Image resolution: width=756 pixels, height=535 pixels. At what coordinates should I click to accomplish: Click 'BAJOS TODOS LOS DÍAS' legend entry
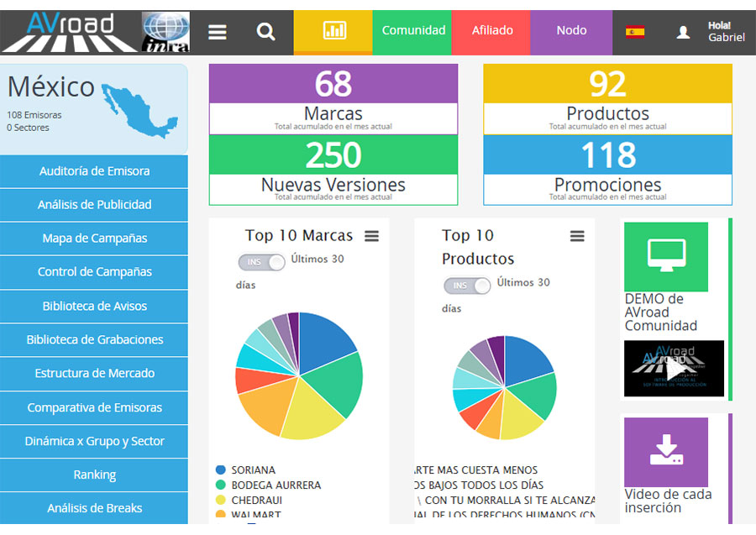[x=479, y=485]
